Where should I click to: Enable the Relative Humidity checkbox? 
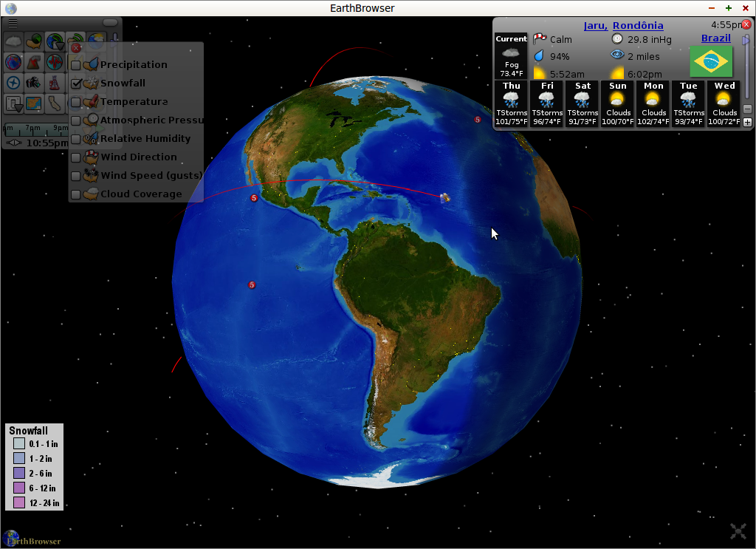click(76, 139)
